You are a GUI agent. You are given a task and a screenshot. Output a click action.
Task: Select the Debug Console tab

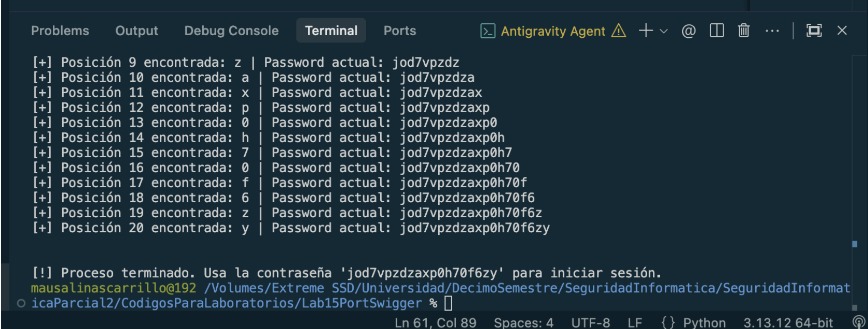[x=231, y=31]
